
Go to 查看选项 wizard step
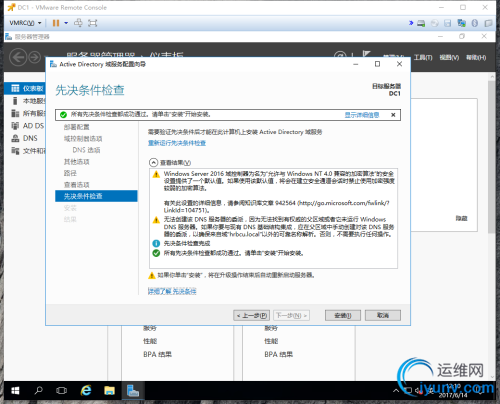coord(77,185)
